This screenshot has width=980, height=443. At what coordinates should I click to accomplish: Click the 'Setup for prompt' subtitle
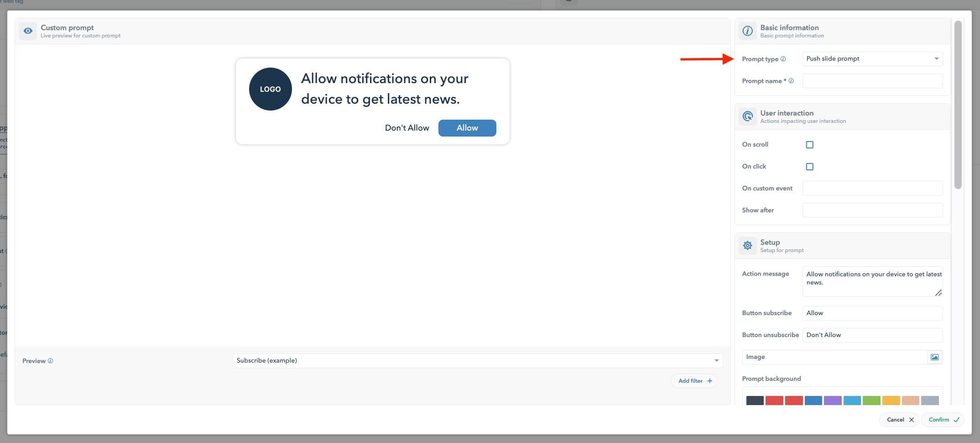[x=782, y=250]
